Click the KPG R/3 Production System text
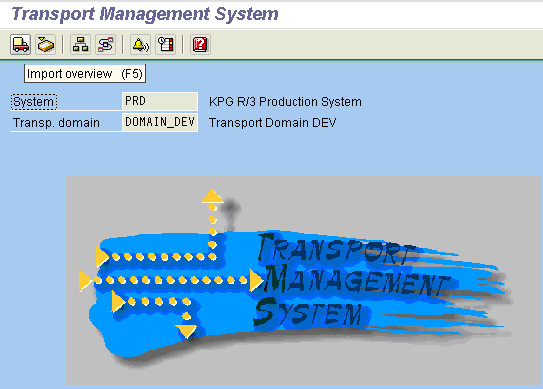The height and width of the screenshot is (389, 543). coord(285,102)
